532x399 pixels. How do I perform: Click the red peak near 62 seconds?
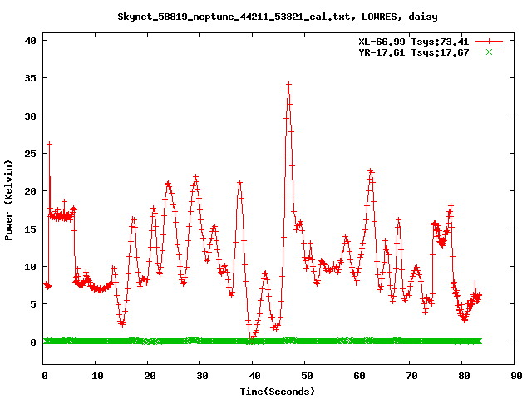[x=371, y=171]
